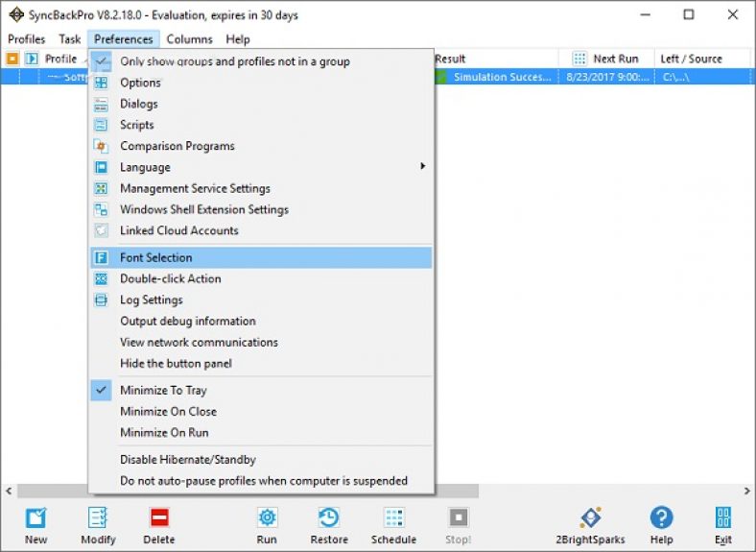The image size is (756, 552).
Task: Open the Profiles menu
Action: [27, 39]
